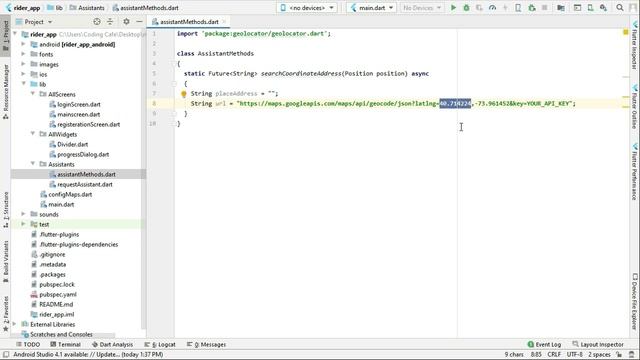The width and height of the screenshot is (640, 360).
Task: Click the project structure folder icon
Action: [561, 8]
